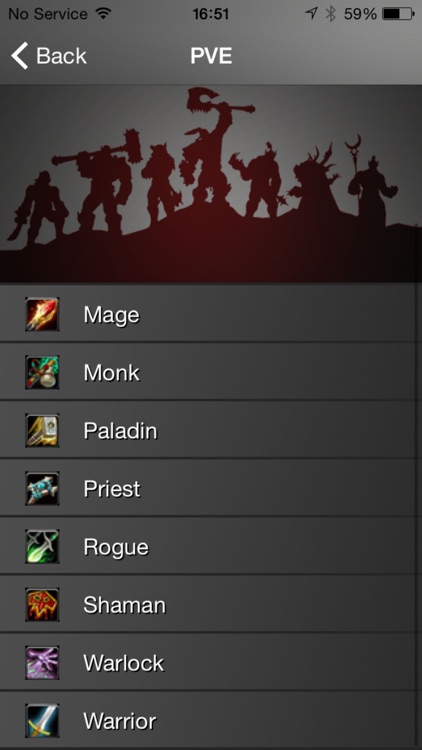This screenshot has height=750, width=422.
Task: Select the Mage label text
Action: click(x=111, y=315)
